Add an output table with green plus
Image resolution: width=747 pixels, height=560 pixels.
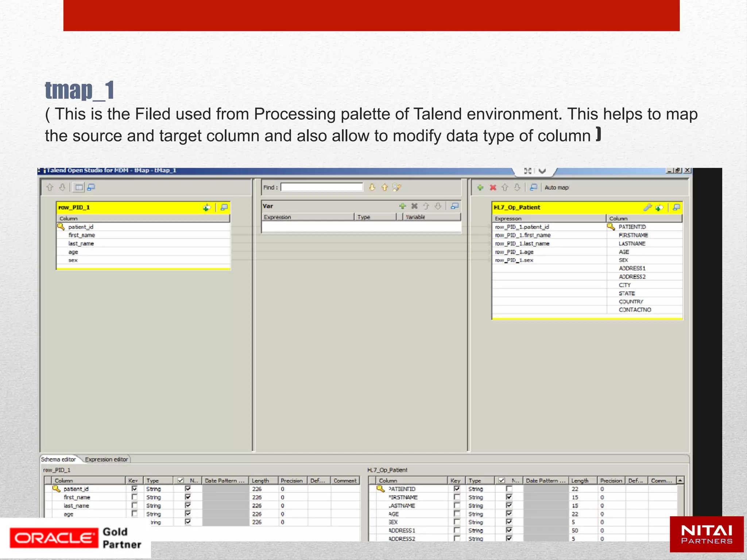[480, 187]
